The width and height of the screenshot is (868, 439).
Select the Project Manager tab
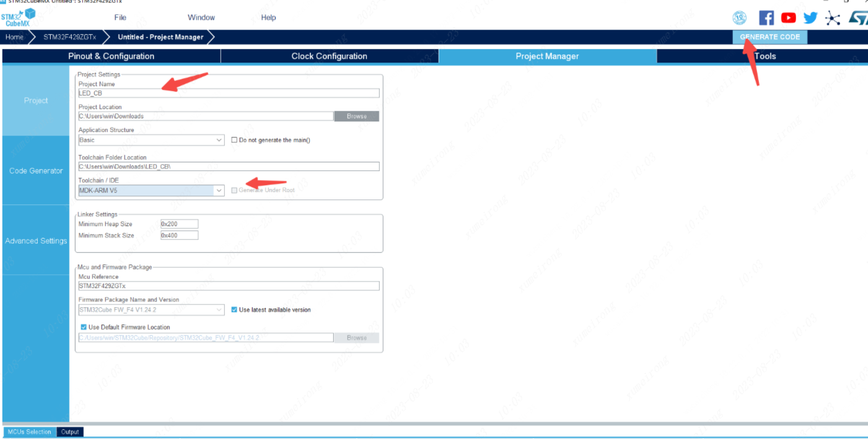(548, 56)
